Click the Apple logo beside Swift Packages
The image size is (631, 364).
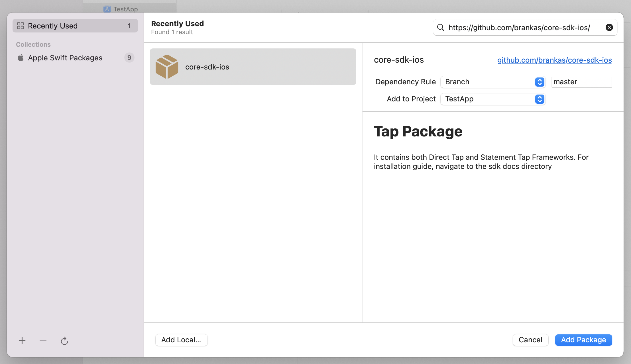pos(21,58)
